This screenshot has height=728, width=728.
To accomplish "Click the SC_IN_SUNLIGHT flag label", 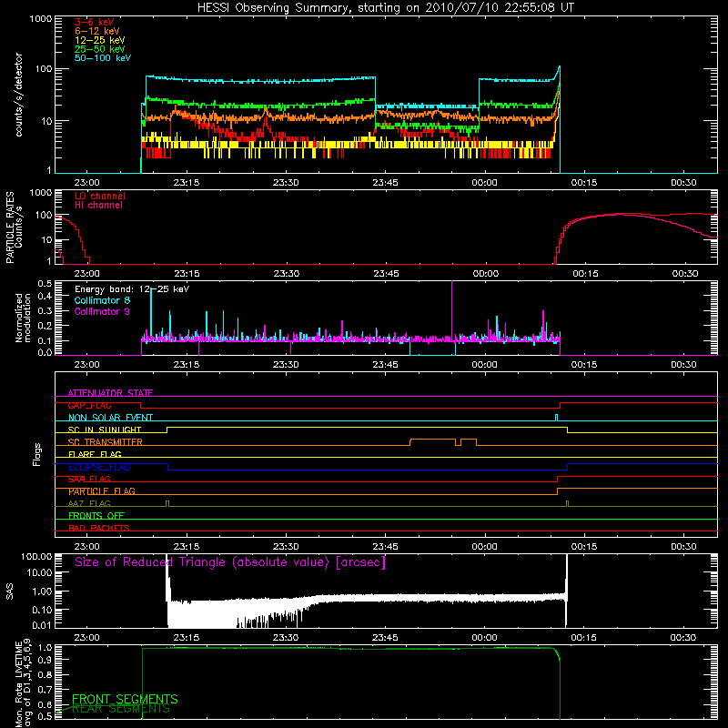I will 105,430.
